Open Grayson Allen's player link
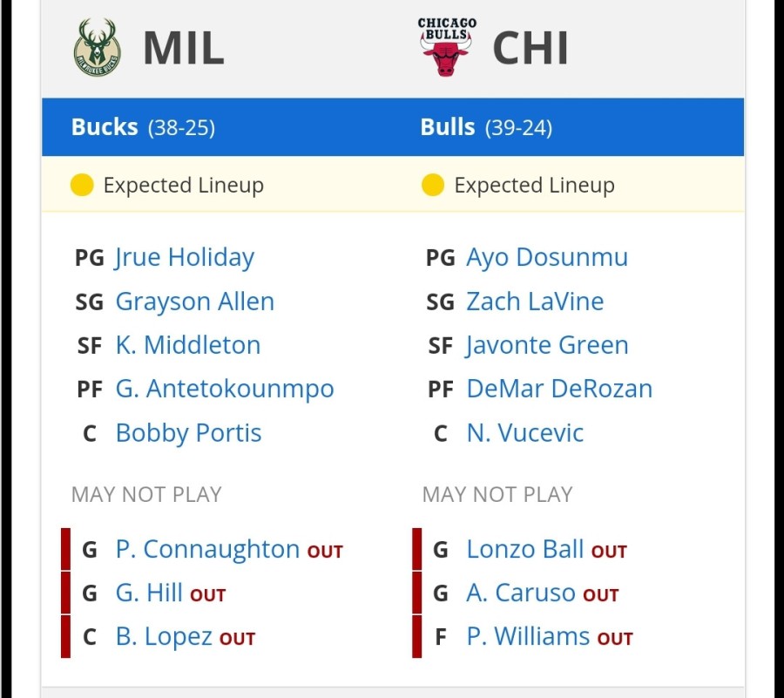This screenshot has height=698, width=784. (195, 302)
